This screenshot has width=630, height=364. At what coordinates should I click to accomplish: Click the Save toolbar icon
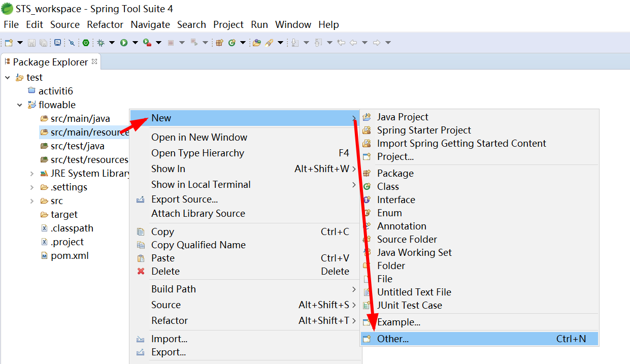pos(31,43)
